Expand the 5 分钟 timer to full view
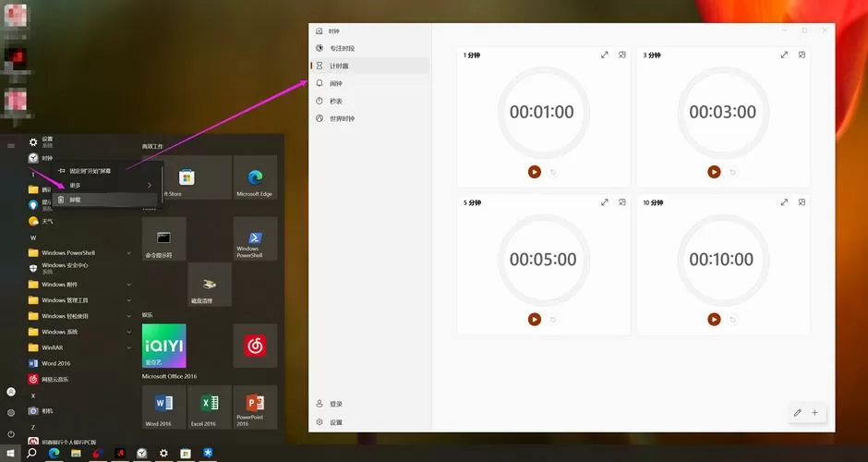 click(x=605, y=202)
